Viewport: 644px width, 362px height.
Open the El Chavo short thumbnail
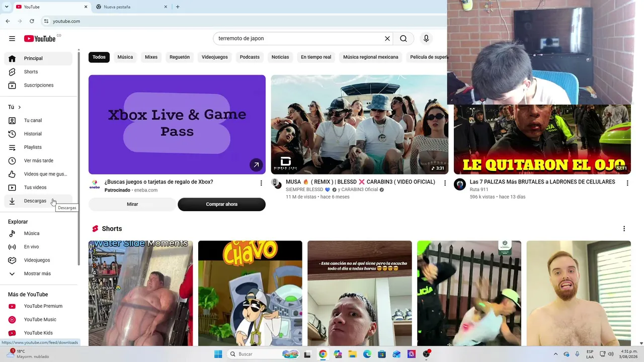coord(250,293)
